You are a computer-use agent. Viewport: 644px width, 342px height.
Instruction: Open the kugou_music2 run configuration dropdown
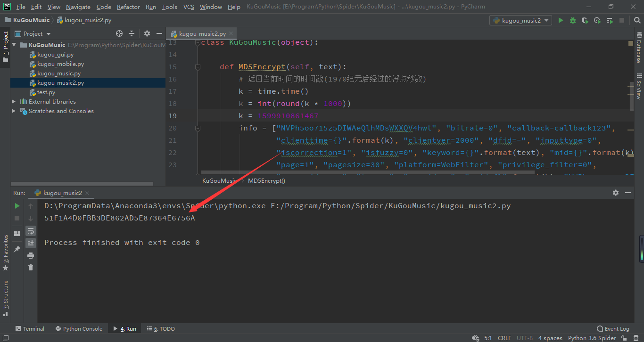tap(521, 20)
